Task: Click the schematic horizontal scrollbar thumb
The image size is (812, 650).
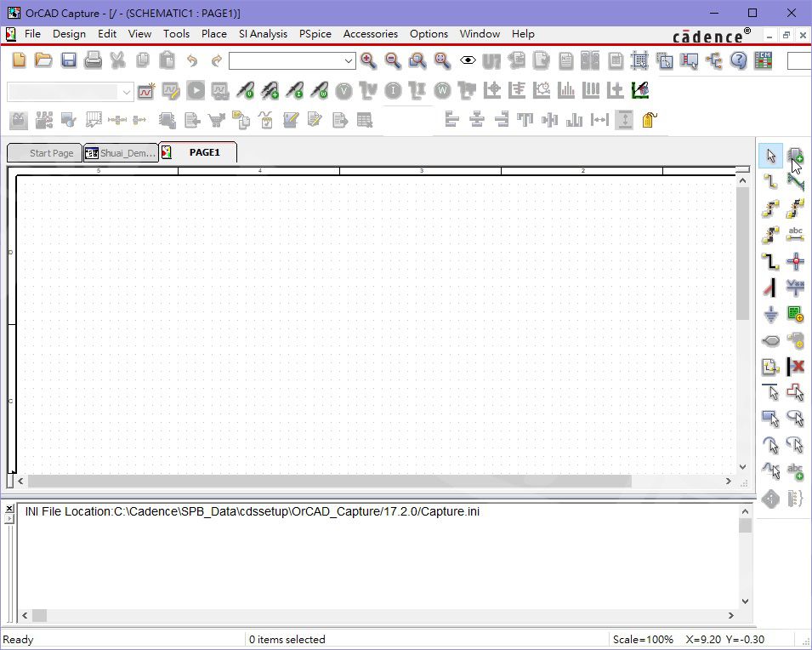Action: click(329, 481)
